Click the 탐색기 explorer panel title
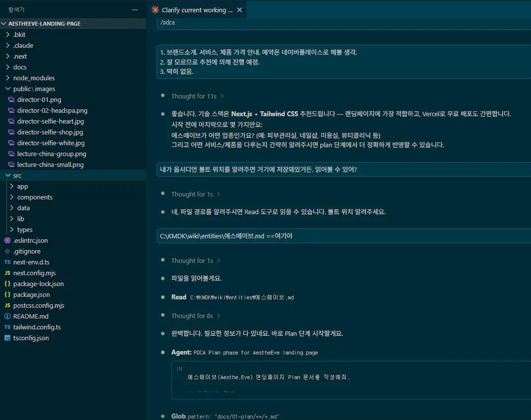This screenshot has height=420, width=531. pyautogui.click(x=16, y=10)
